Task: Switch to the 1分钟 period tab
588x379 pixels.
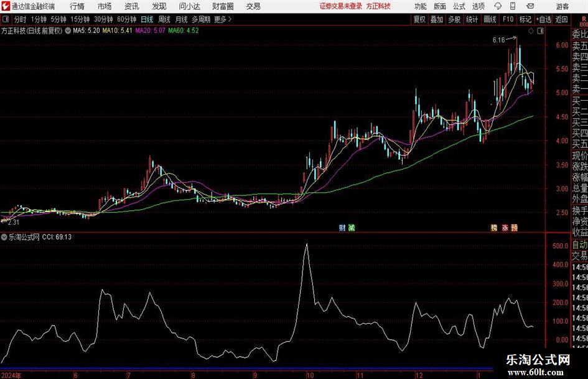Action: pos(39,19)
